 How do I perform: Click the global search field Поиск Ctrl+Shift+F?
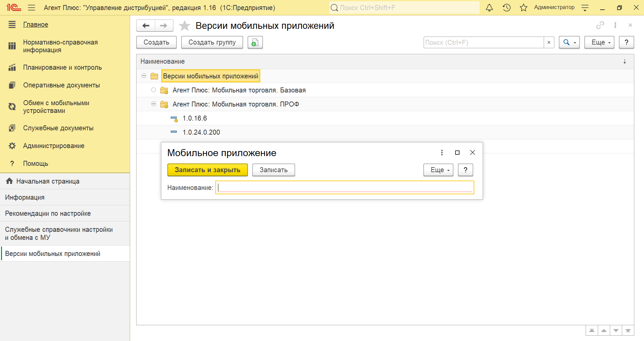pyautogui.click(x=404, y=7)
